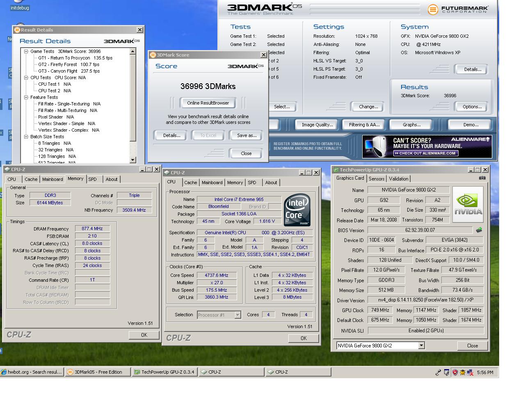The height and width of the screenshot is (420, 525).
Task: Collapse the Game Tests tree node
Action: click(x=26, y=51)
